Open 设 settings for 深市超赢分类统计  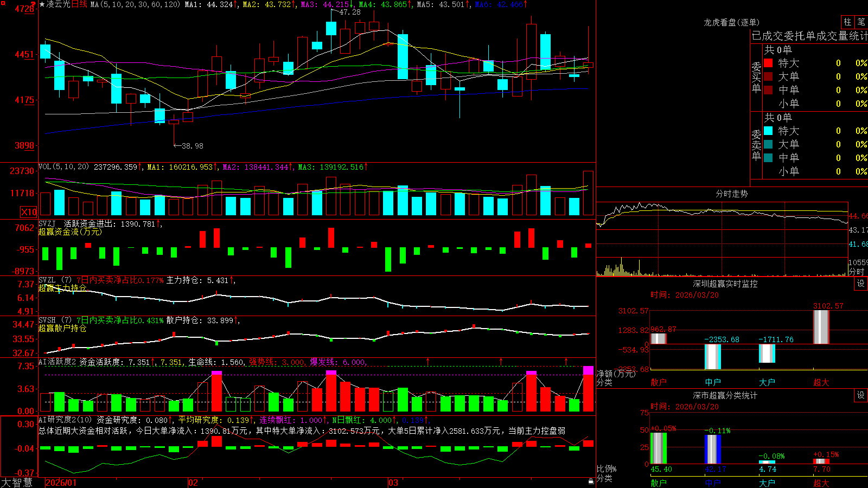point(861,395)
